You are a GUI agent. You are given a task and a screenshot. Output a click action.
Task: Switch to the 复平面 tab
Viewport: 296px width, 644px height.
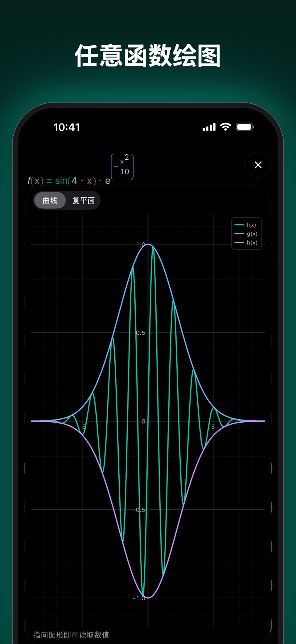pyautogui.click(x=83, y=200)
